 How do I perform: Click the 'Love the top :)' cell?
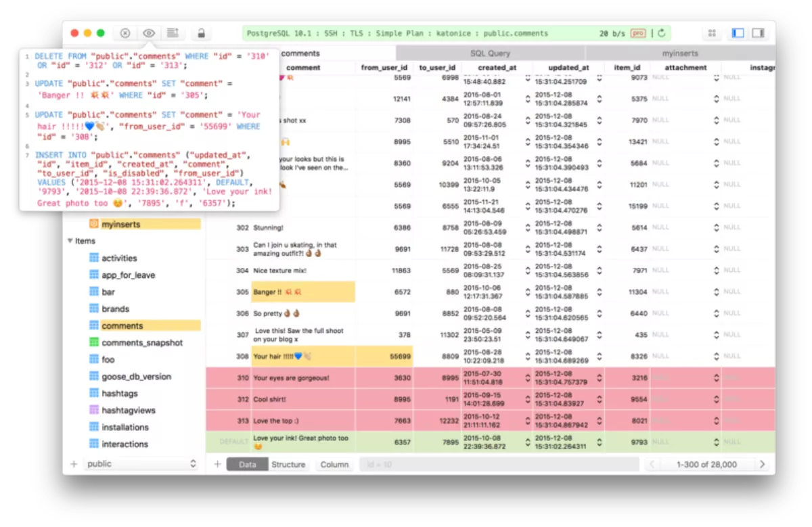303,421
